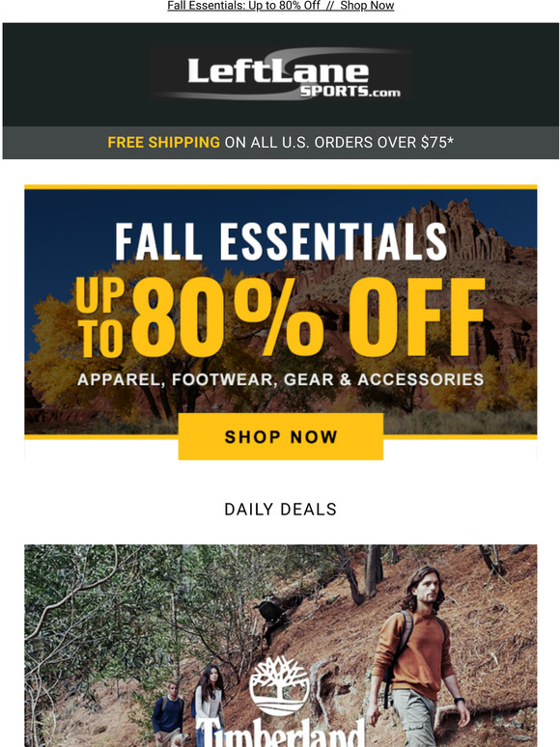560x747 pixels.
Task: Click the percent sign in the banner
Action: coord(279,318)
